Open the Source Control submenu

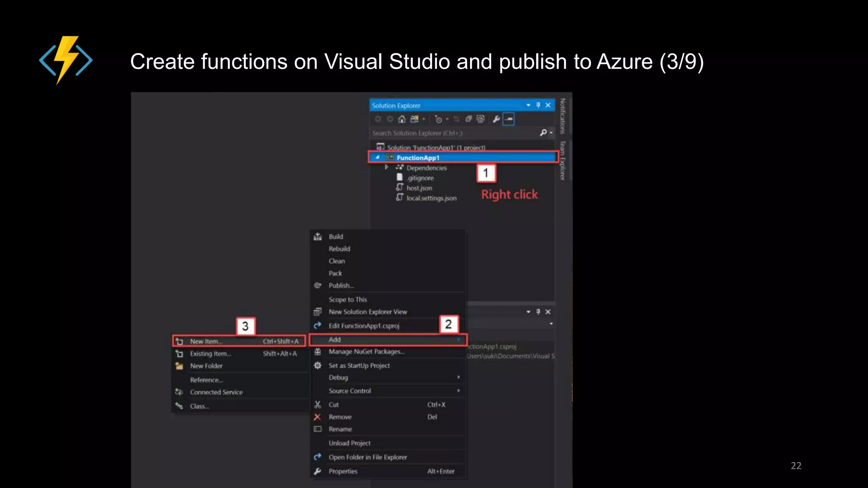click(x=388, y=391)
